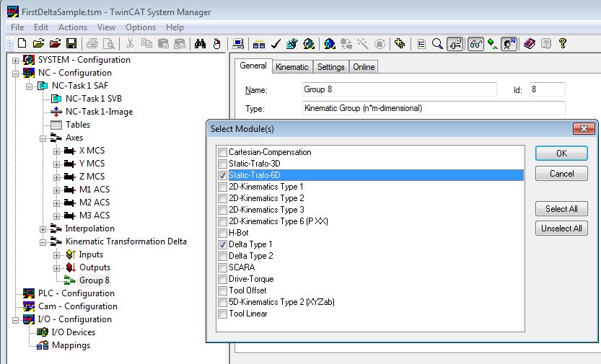Check the H-Bot module checkbox
601x364 pixels.
point(222,233)
